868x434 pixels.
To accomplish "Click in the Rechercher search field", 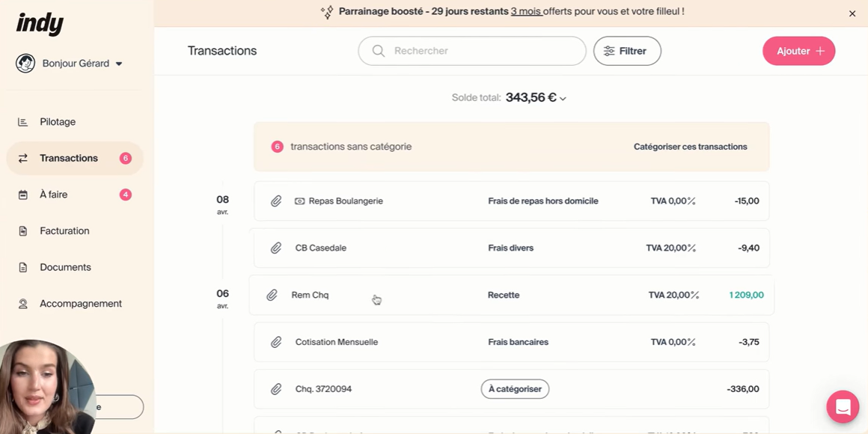I will pyautogui.click(x=479, y=51).
